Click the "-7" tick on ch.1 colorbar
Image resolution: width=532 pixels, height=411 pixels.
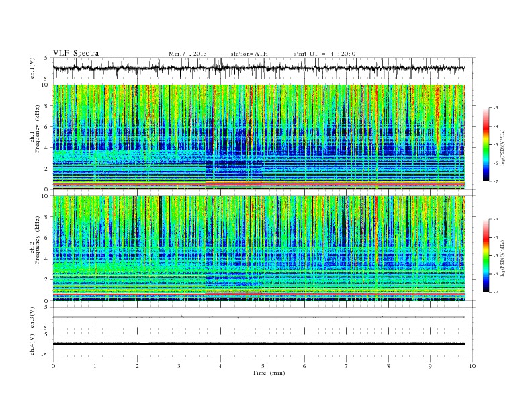(x=496, y=181)
